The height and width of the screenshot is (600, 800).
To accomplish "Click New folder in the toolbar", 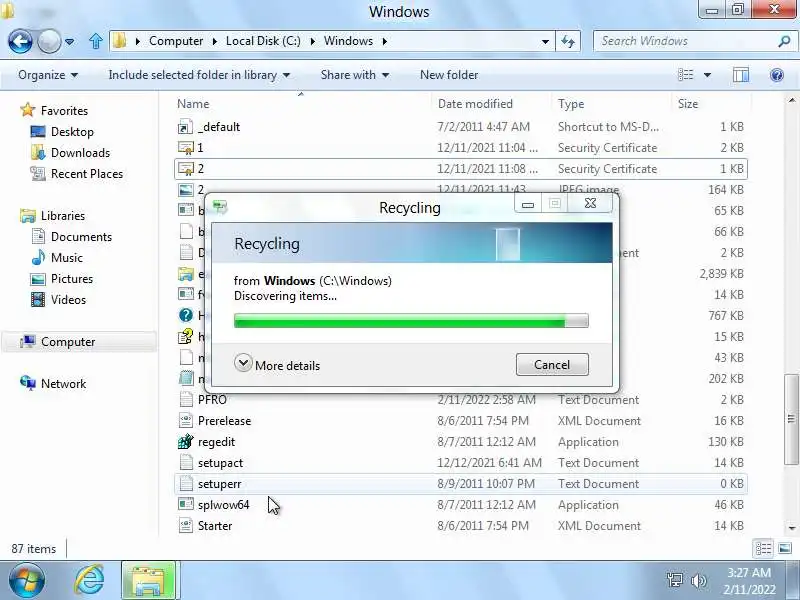I will pyautogui.click(x=449, y=75).
